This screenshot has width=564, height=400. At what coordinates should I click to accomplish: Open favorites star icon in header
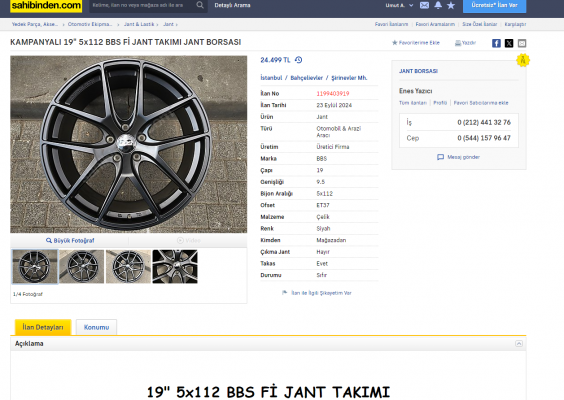451,5
